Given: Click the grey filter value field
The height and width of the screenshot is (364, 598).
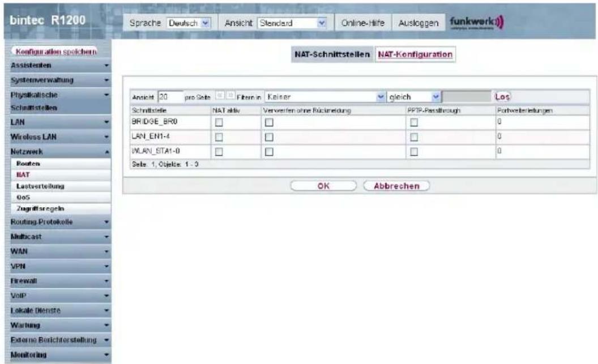Looking at the screenshot, I should pos(467,97).
